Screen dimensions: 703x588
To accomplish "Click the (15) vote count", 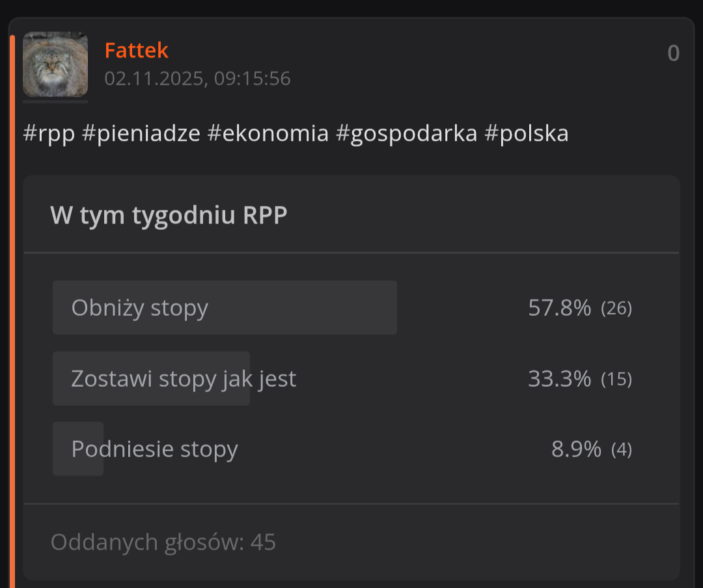I will click(x=616, y=378).
